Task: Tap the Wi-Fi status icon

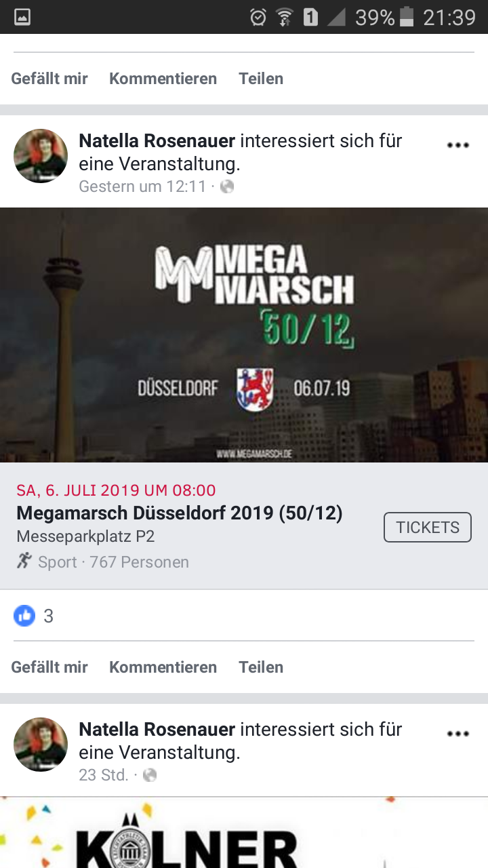Action: pyautogui.click(x=285, y=18)
